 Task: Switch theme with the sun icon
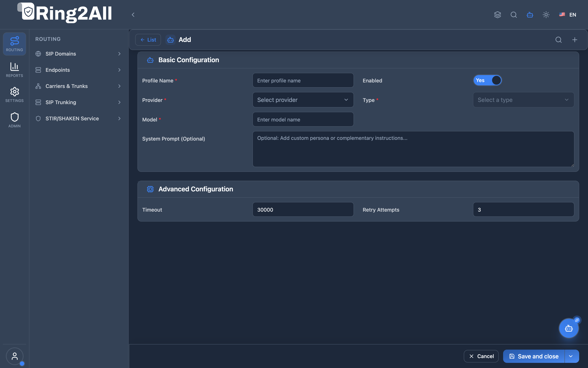(x=546, y=15)
